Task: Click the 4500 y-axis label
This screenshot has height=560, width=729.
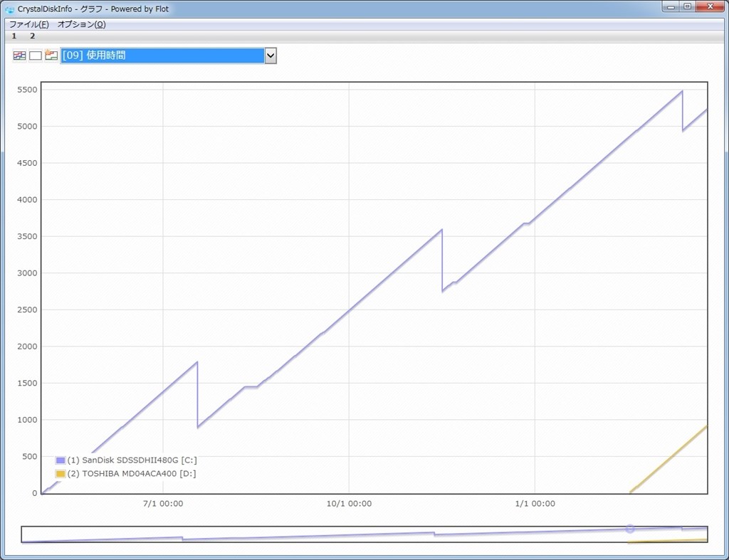Action: (27, 163)
